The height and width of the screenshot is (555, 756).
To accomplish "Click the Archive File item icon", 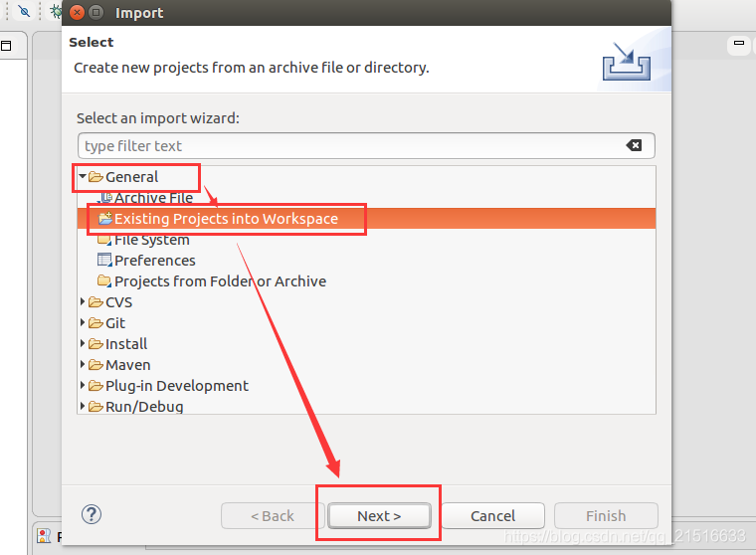I will (105, 197).
